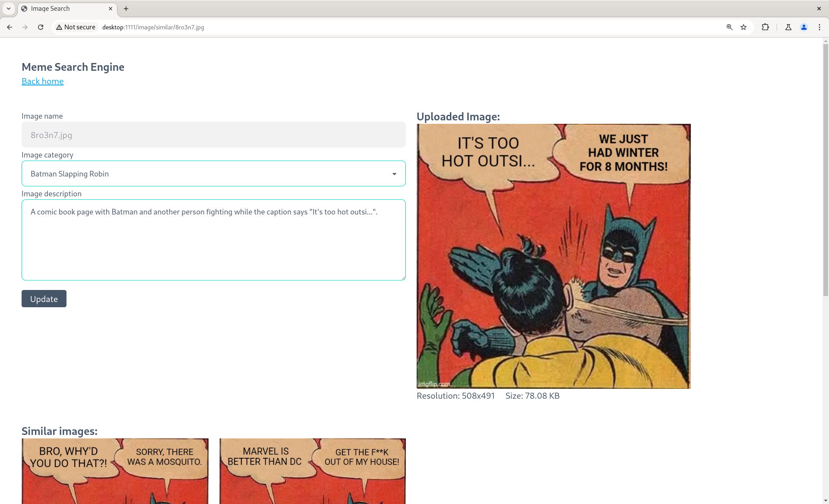
Task: Click the magnifier zoom icon in address bar
Action: 729,27
